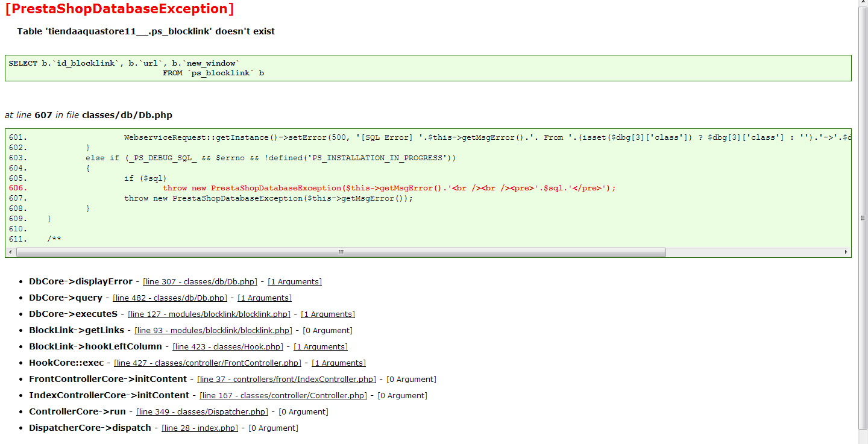Click the DbCore->displayError function name
Viewport: 868px width, 444px height.
(x=81, y=282)
